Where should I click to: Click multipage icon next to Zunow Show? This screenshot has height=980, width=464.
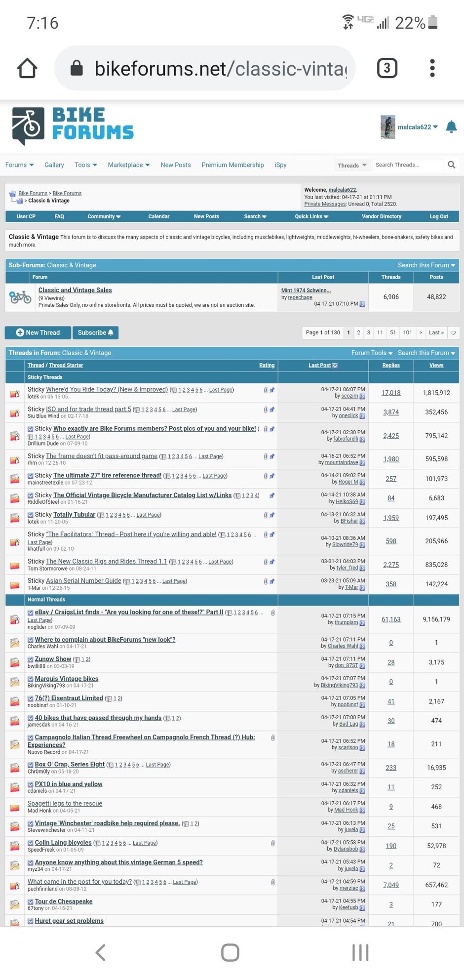77,659
